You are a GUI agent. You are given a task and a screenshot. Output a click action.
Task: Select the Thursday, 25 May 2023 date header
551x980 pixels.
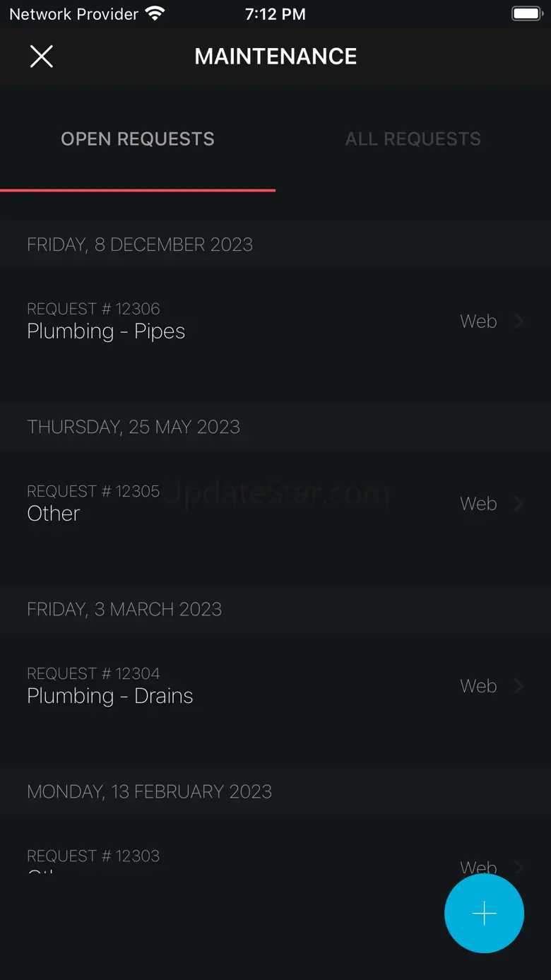[x=134, y=427]
